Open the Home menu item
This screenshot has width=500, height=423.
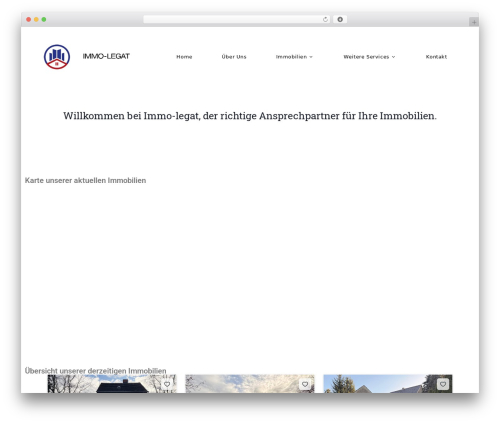(x=184, y=57)
